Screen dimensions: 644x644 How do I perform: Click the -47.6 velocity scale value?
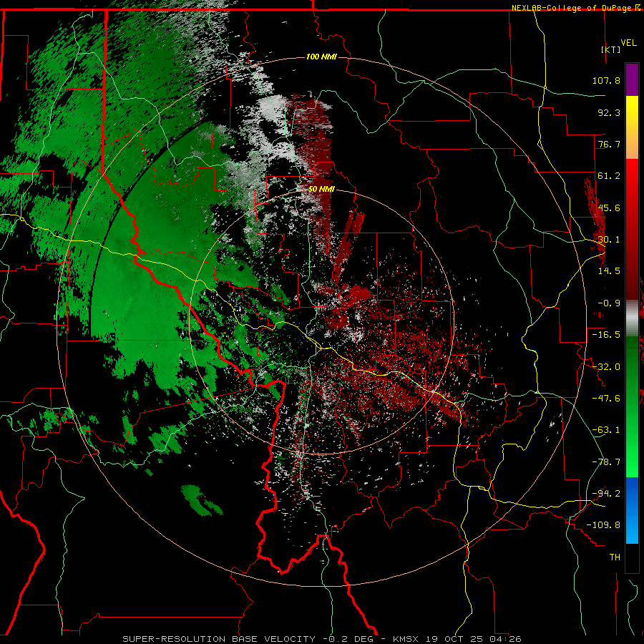pyautogui.click(x=606, y=399)
